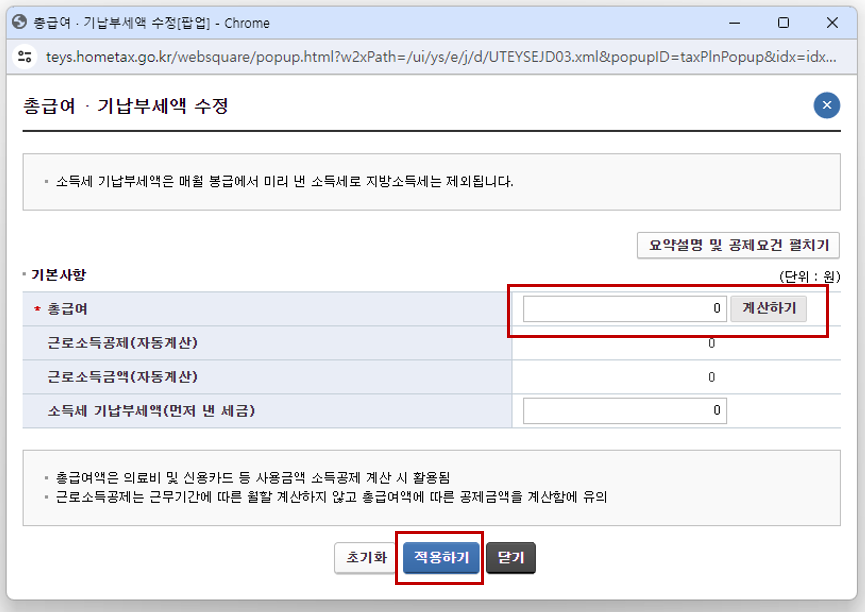865x612 pixels.
Task: Reset the form using the 초기화 button
Action: [x=364, y=558]
